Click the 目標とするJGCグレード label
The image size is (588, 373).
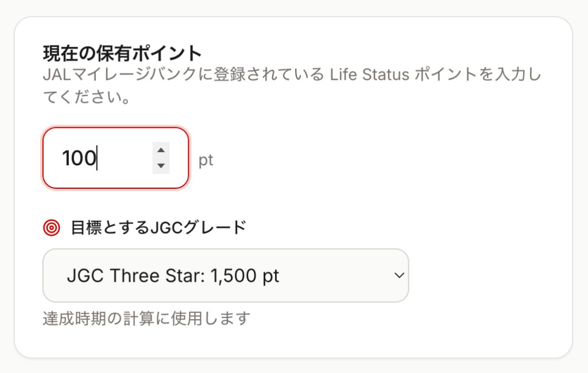158,228
